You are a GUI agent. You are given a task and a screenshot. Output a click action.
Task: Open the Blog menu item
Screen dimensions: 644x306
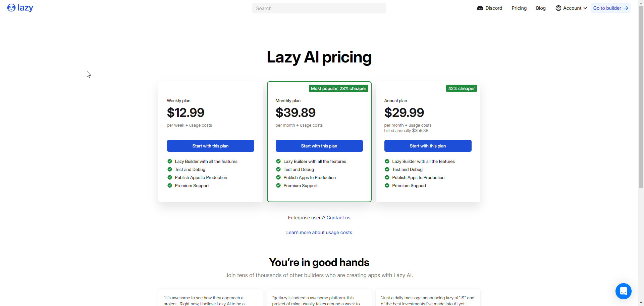(x=541, y=8)
